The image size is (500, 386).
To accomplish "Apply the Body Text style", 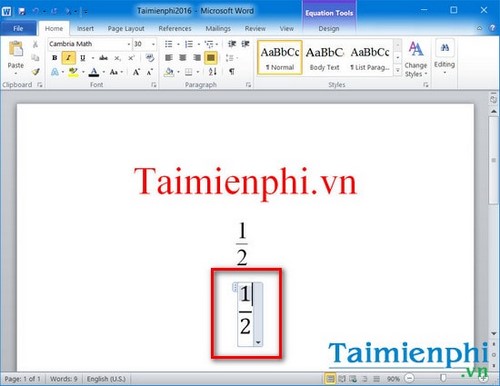I will (x=325, y=57).
